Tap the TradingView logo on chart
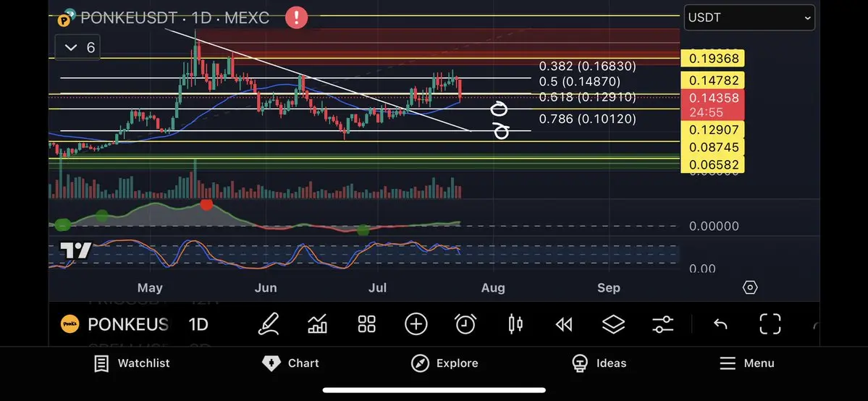 point(75,251)
